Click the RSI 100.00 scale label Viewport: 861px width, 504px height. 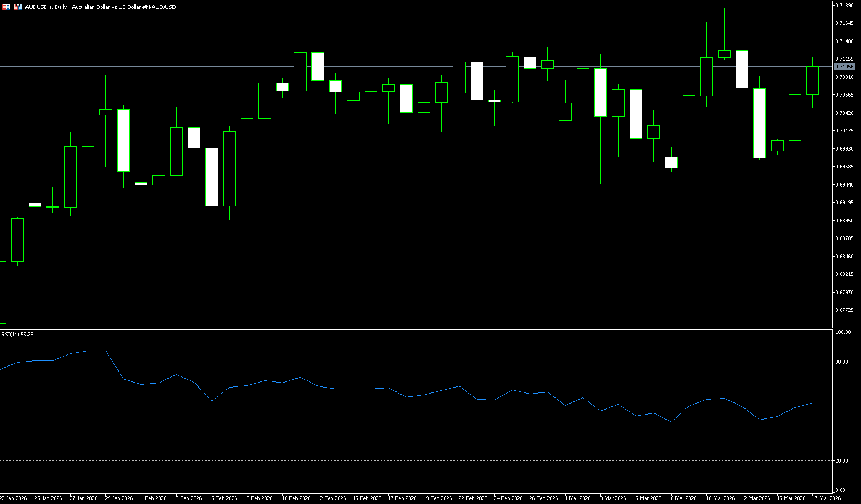click(x=843, y=332)
